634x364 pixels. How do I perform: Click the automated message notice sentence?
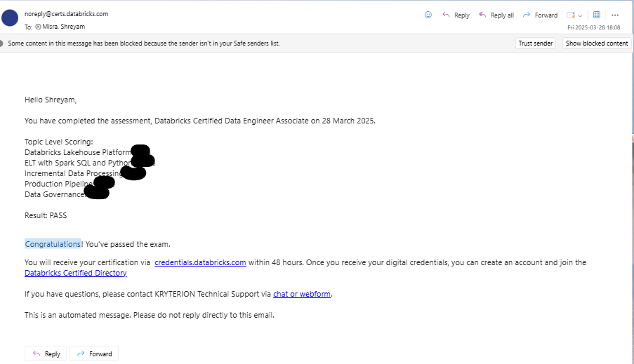[x=150, y=315]
